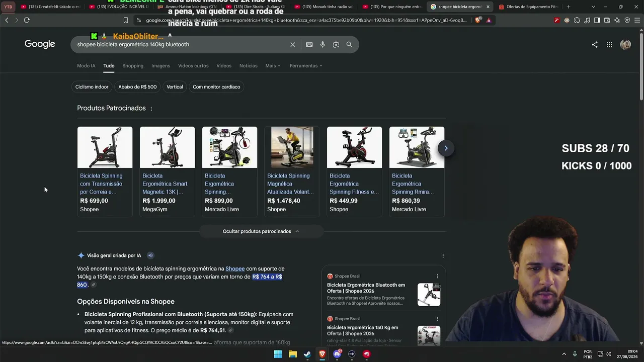The image size is (644, 362).
Task: Switch to Vídeos tab
Action: tap(224, 66)
